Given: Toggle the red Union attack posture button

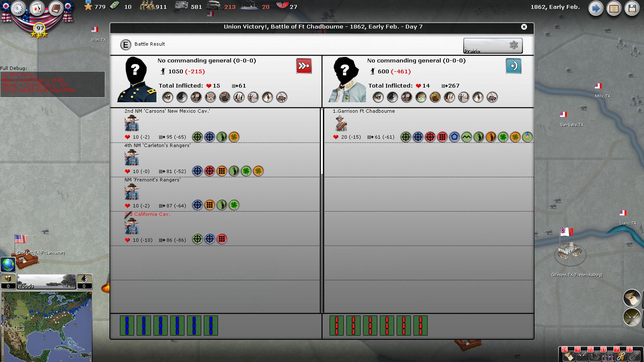Looking at the screenshot, I should [304, 66].
